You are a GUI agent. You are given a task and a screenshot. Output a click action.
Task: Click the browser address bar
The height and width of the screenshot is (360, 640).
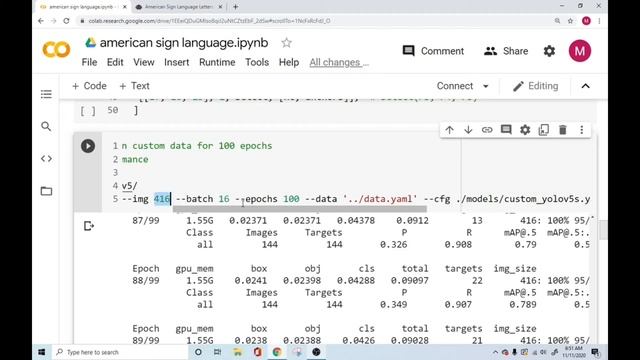[314, 21]
